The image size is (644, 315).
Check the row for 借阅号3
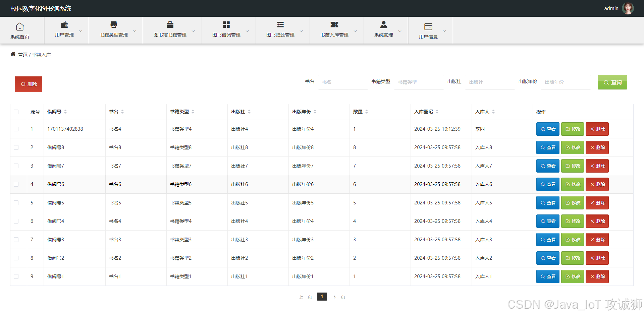(x=16, y=240)
